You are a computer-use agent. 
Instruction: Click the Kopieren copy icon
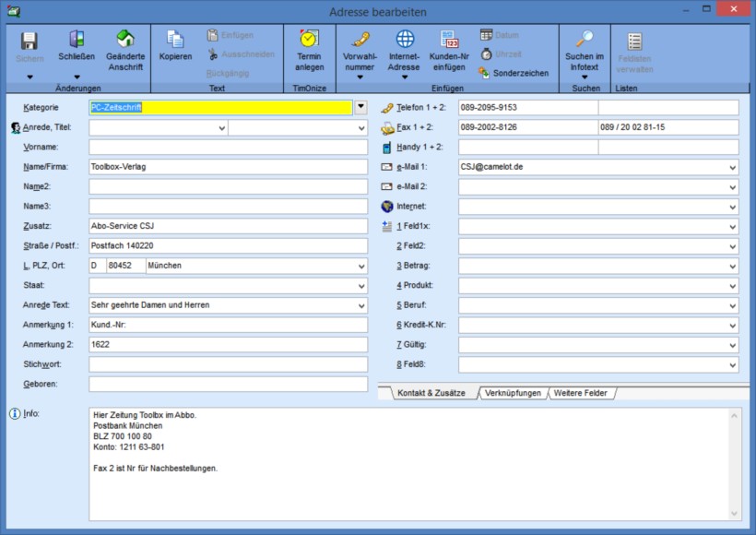pyautogui.click(x=175, y=39)
